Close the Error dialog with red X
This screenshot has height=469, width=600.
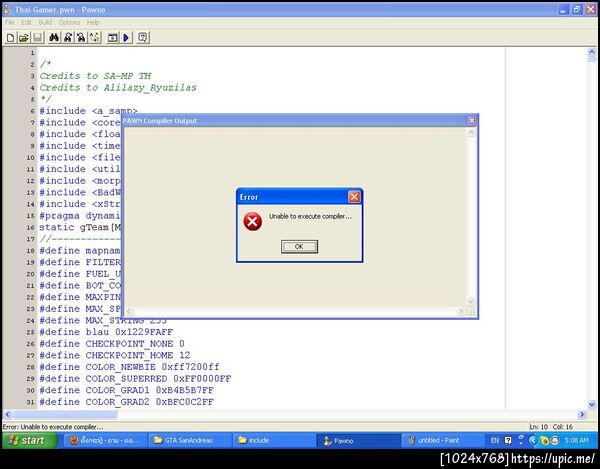[x=354, y=197]
